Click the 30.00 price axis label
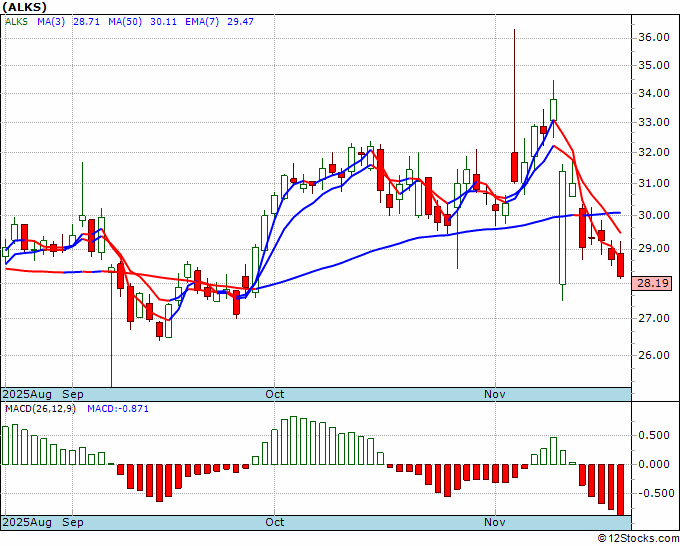Image resolution: width=680 pixels, height=546 pixels. (x=654, y=216)
